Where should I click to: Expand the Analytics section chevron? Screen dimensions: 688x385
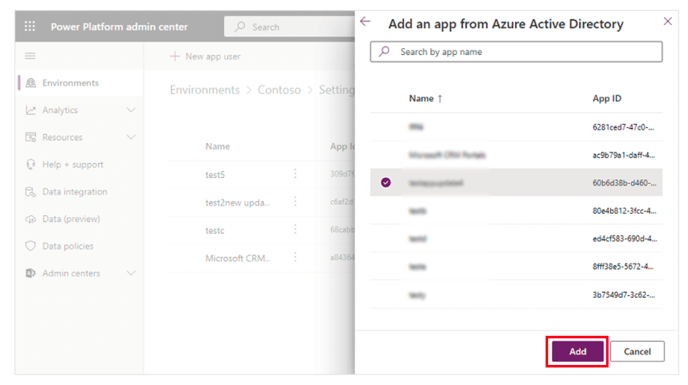tap(131, 110)
